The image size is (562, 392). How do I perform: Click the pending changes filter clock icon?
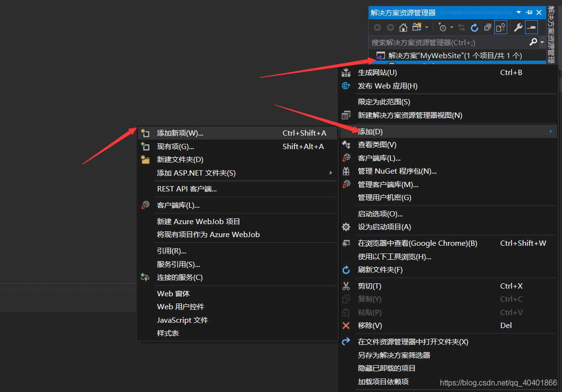coord(442,27)
